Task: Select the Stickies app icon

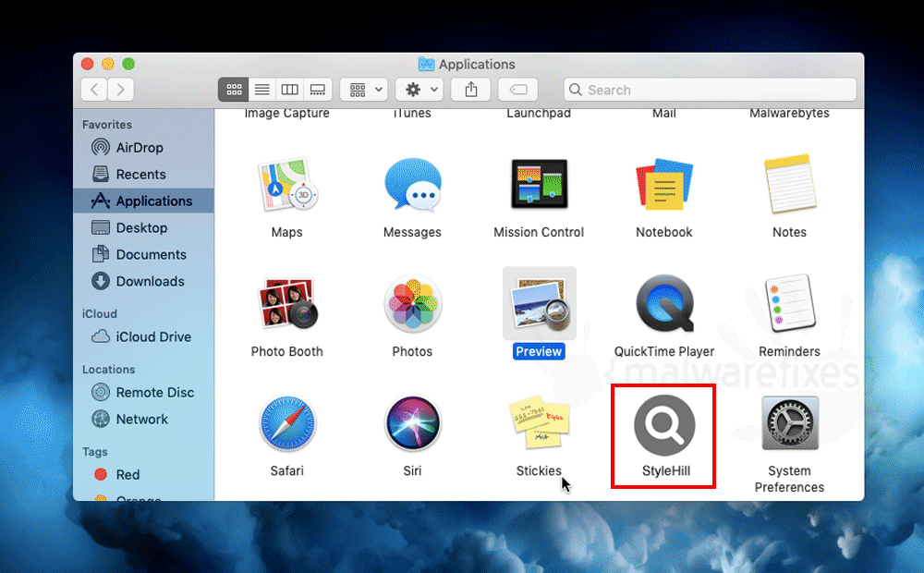Action: tap(540, 422)
